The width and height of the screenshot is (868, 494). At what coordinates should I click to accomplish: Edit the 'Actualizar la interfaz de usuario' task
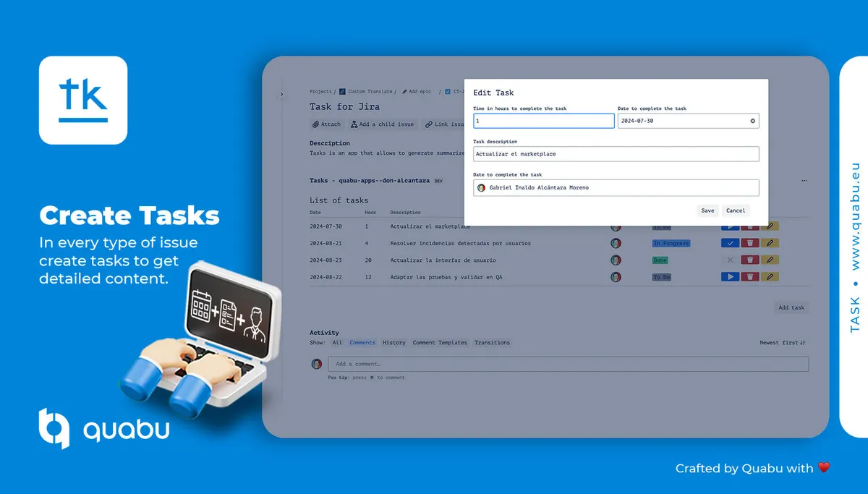[770, 260]
